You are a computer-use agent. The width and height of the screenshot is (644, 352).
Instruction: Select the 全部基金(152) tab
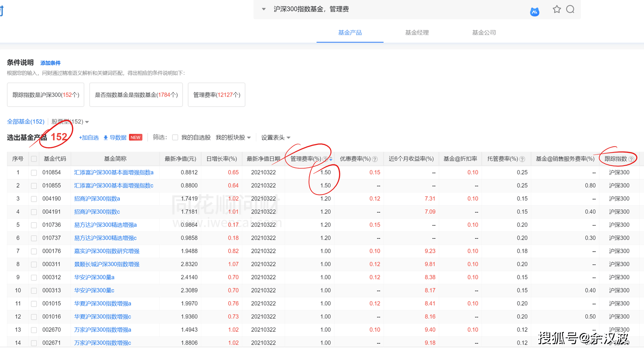point(26,121)
